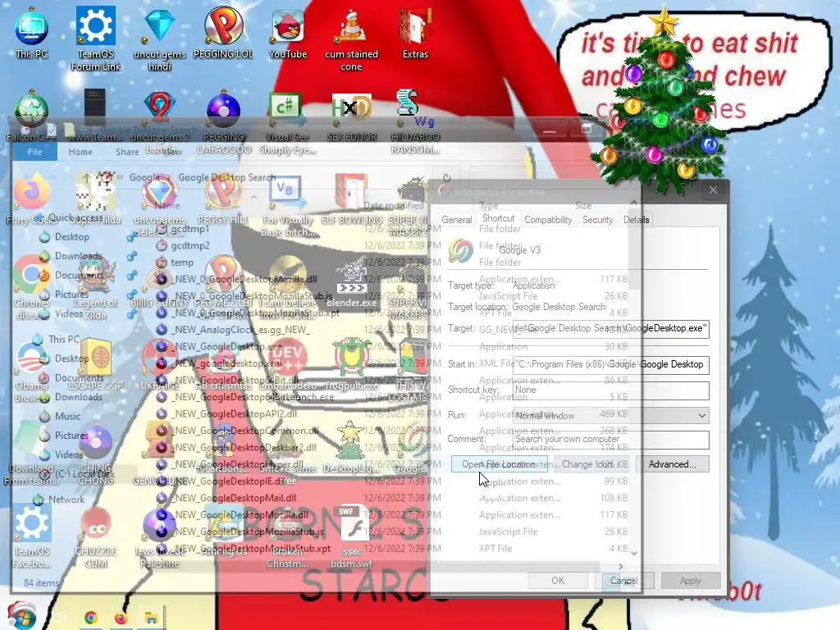
Task: Select the Broken Christm... desktop icon
Action: click(288, 536)
